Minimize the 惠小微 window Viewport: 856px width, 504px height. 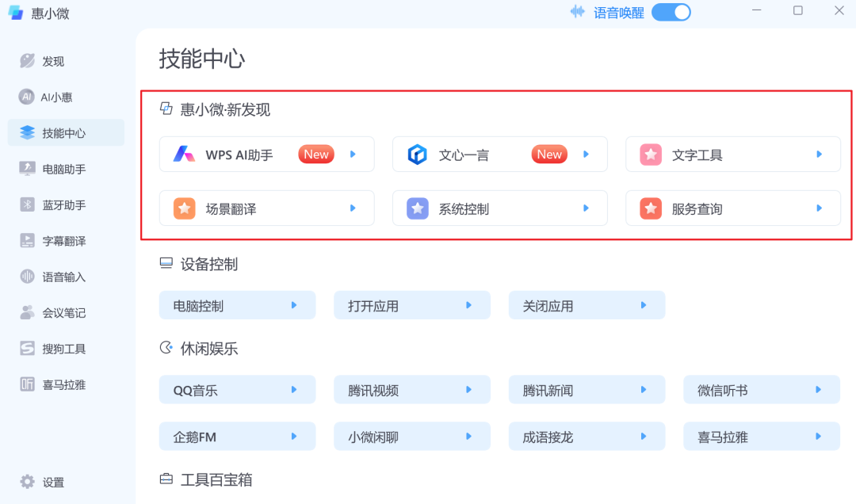coord(756,11)
